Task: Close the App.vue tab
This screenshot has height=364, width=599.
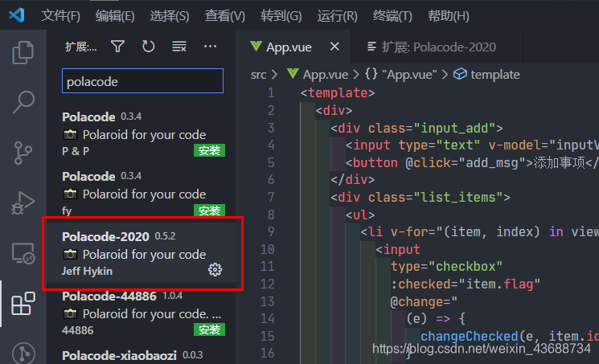Action: [x=334, y=47]
